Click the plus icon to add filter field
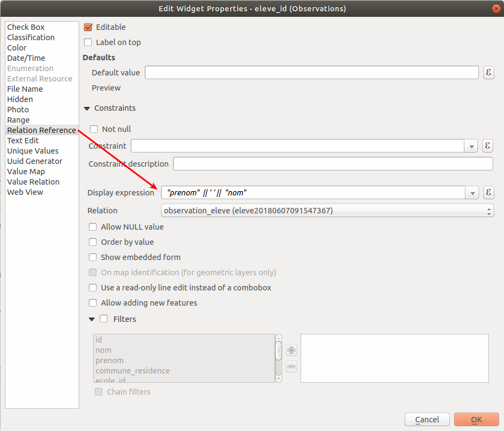Screen dimensions: 504x431 [291, 350]
